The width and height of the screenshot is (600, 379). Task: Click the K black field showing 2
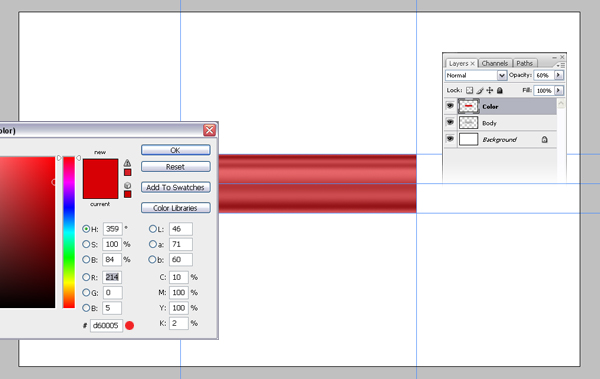click(x=179, y=323)
